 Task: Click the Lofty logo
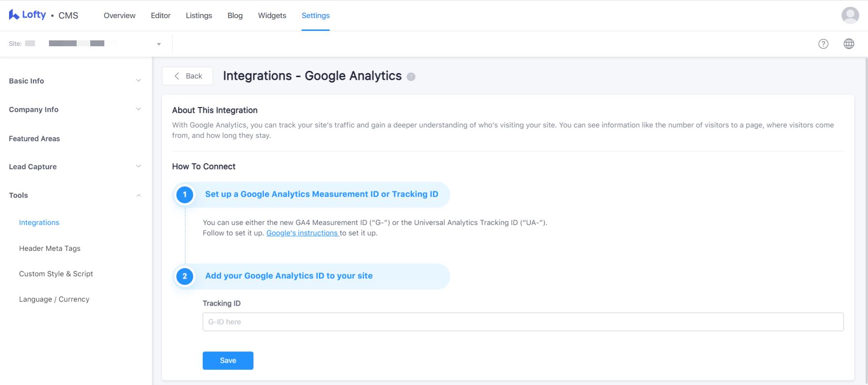27,14
